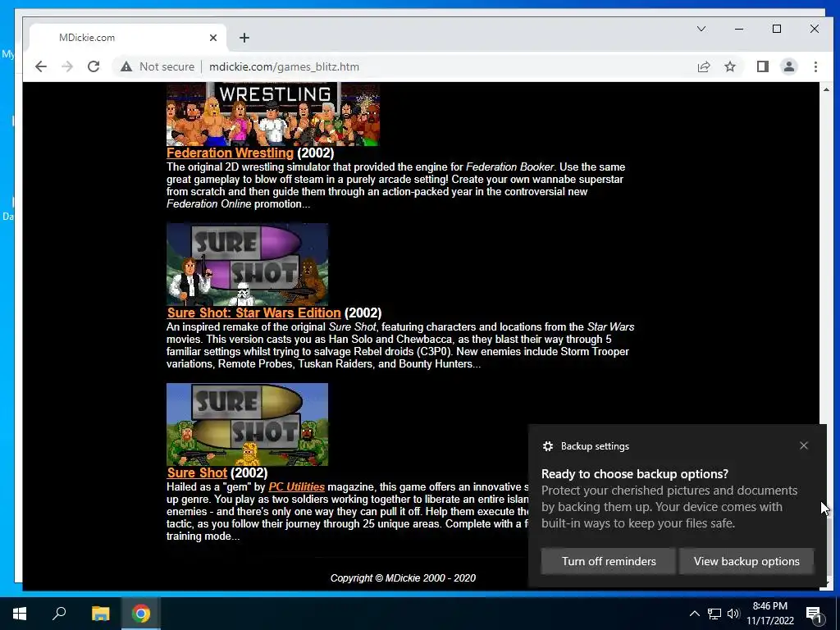Open the volume control tray icon
The height and width of the screenshot is (630, 840).
tap(733, 614)
